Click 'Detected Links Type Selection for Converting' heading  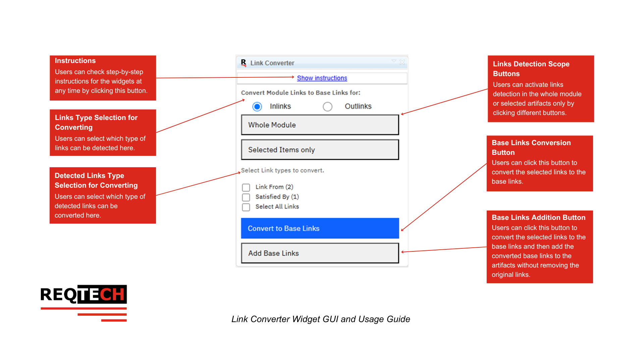96,180
